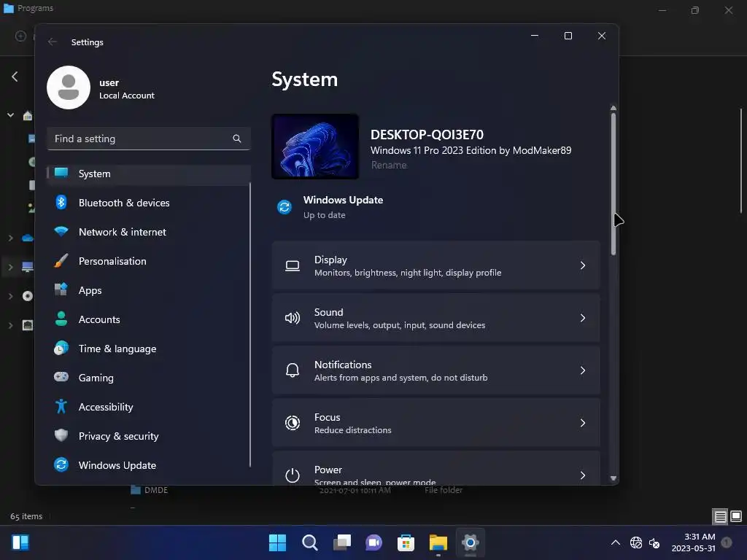Click the Windows Update sync icon in System page
Viewport: 747px width, 560px height.
coord(285,207)
